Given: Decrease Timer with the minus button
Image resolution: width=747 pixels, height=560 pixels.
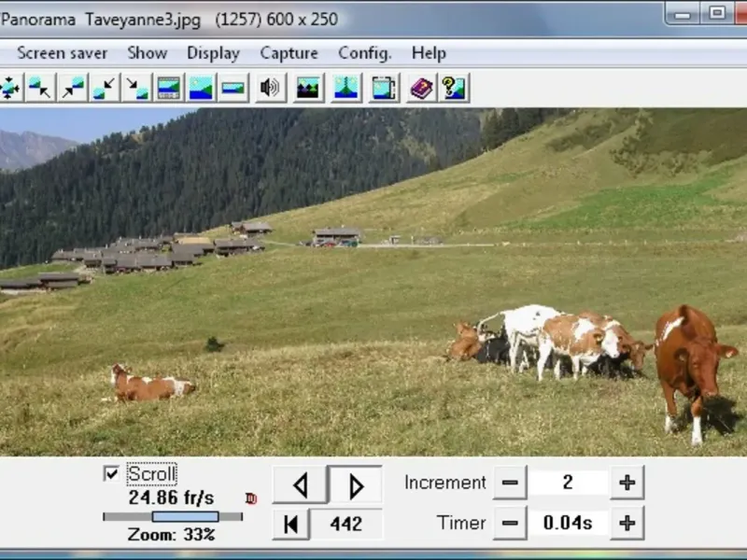Looking at the screenshot, I should 510,524.
